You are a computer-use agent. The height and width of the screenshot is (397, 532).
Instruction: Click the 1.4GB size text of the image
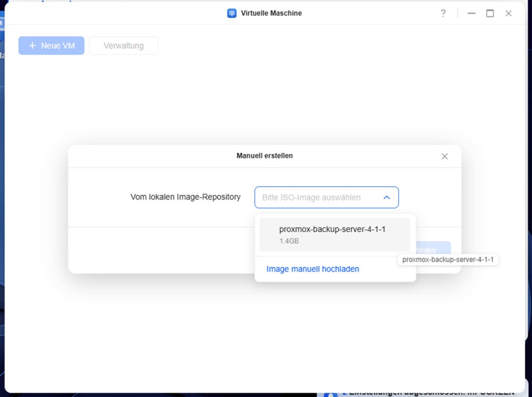pos(289,241)
